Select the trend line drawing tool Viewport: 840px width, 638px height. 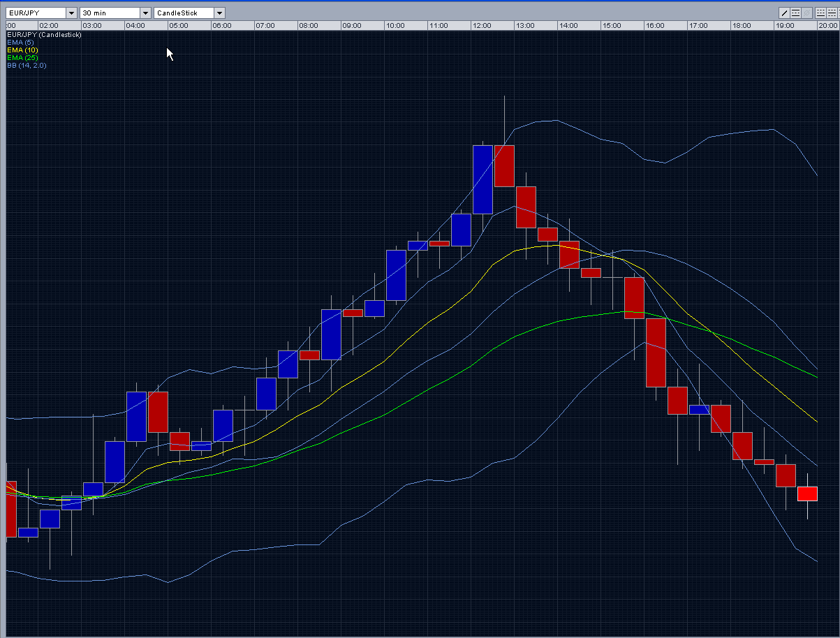(x=784, y=13)
